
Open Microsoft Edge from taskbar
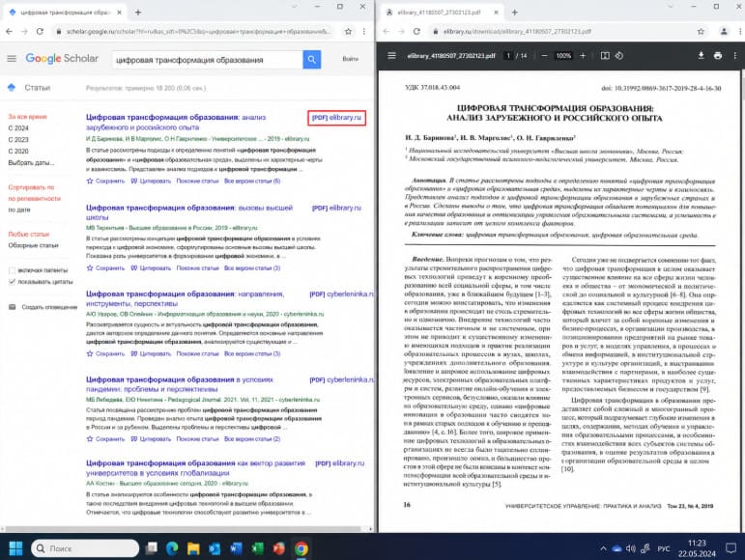(172, 548)
